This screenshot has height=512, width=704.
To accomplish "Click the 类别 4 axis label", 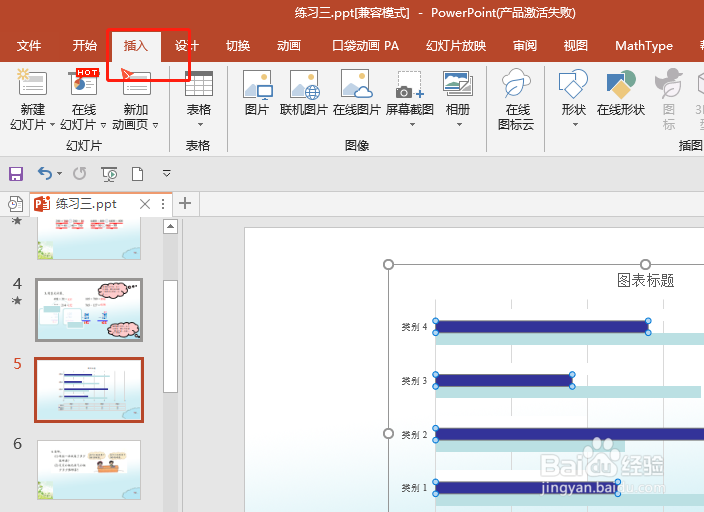I will [x=414, y=327].
